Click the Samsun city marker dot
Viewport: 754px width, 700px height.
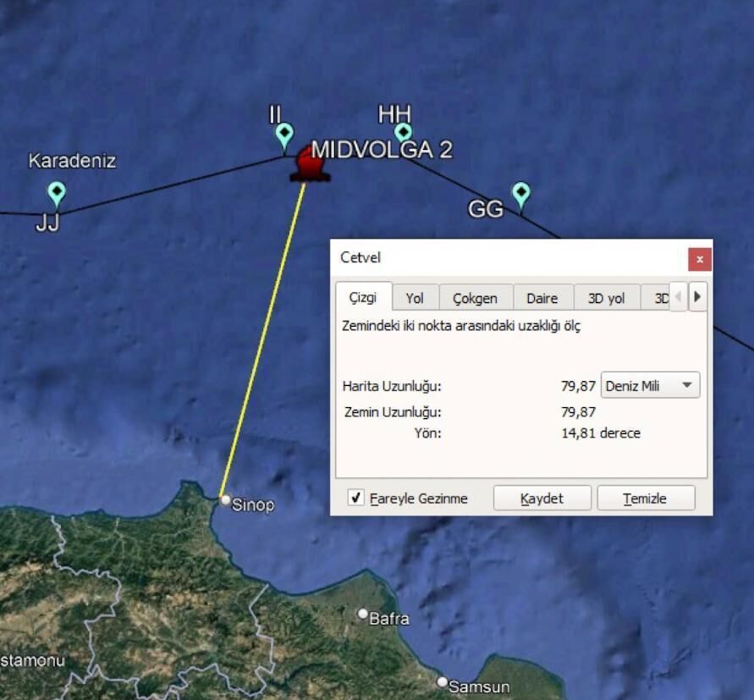click(443, 681)
